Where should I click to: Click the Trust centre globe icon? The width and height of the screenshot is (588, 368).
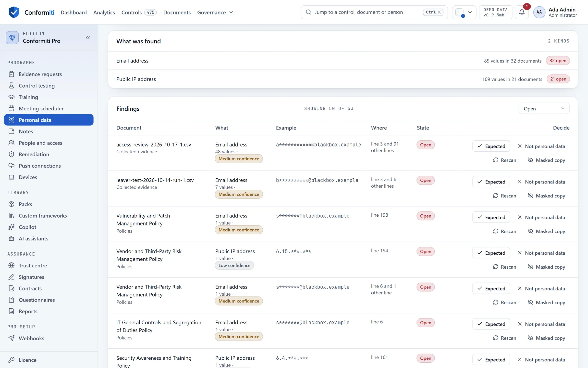point(12,265)
